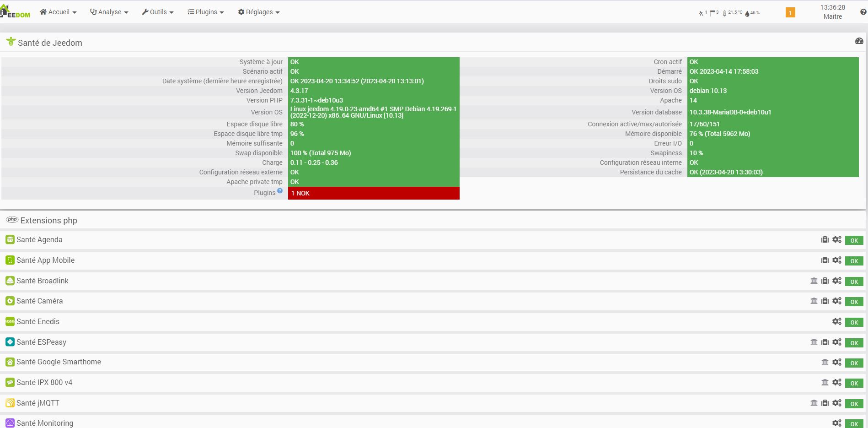Click the OK status badge for jMQTT
Screen dimensions: 868x428
pyautogui.click(x=854, y=404)
